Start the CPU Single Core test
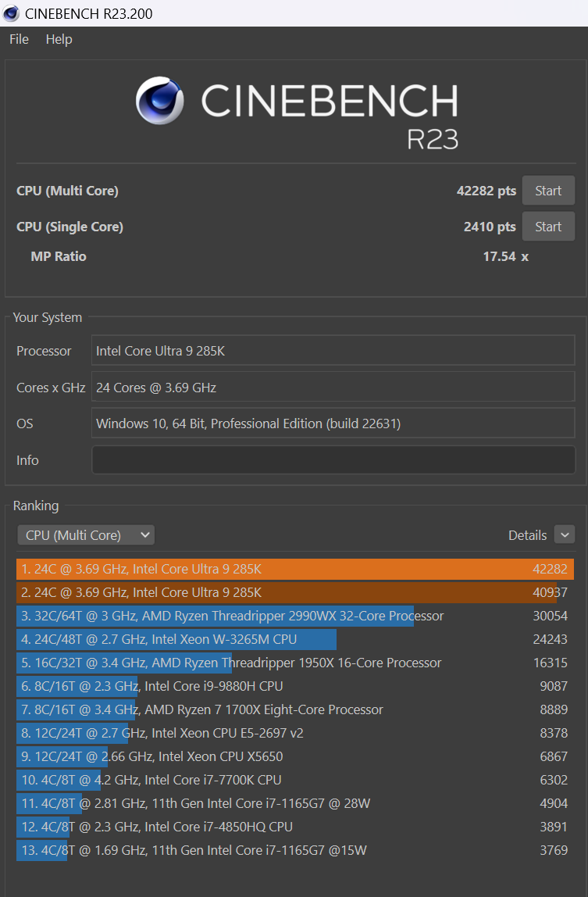The width and height of the screenshot is (588, 897). pos(547,227)
